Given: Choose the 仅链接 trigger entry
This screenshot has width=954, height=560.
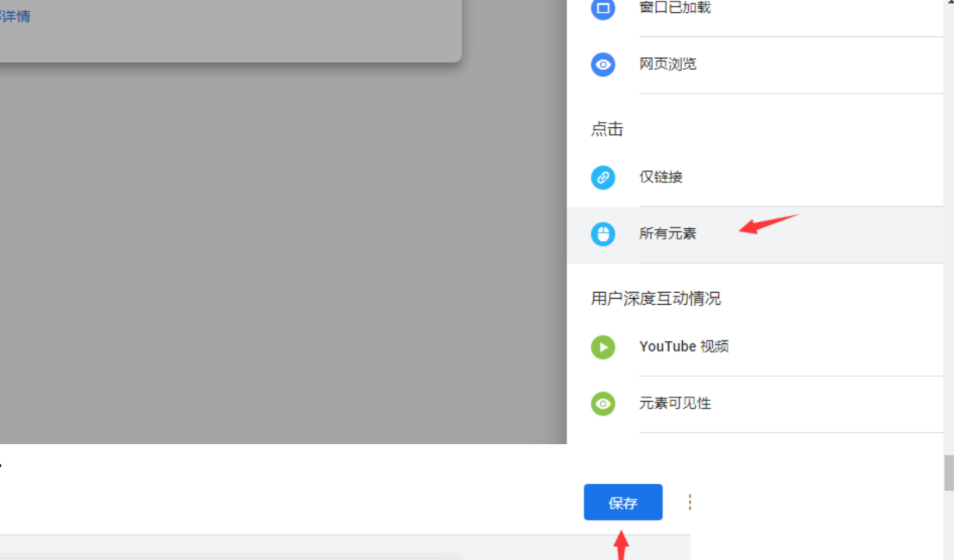Looking at the screenshot, I should [660, 177].
